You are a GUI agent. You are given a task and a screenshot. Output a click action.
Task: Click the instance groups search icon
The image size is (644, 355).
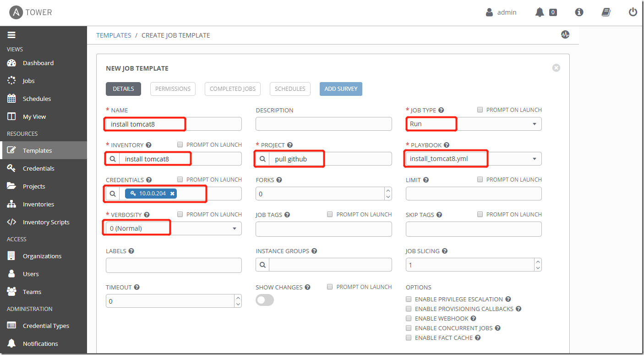point(262,265)
